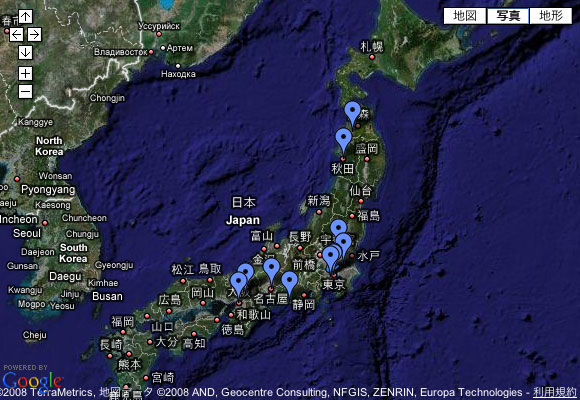The image size is (580, 400).
Task: Click the 鳥取 city label
Action: (x=210, y=269)
